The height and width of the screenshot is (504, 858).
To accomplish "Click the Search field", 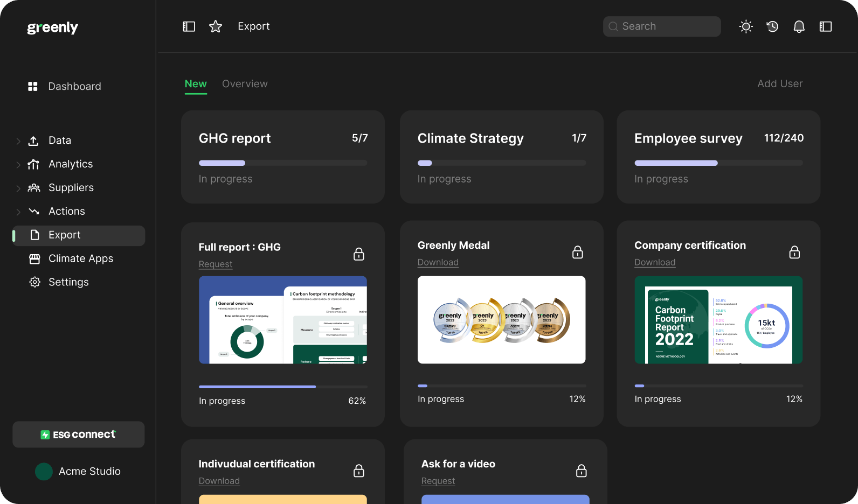I will [662, 26].
